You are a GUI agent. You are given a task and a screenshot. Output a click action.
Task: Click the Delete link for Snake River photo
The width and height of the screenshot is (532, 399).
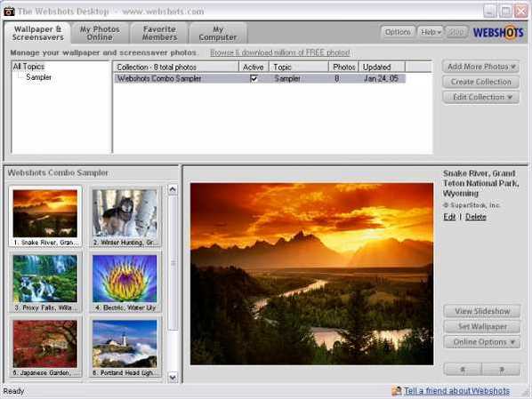click(476, 217)
